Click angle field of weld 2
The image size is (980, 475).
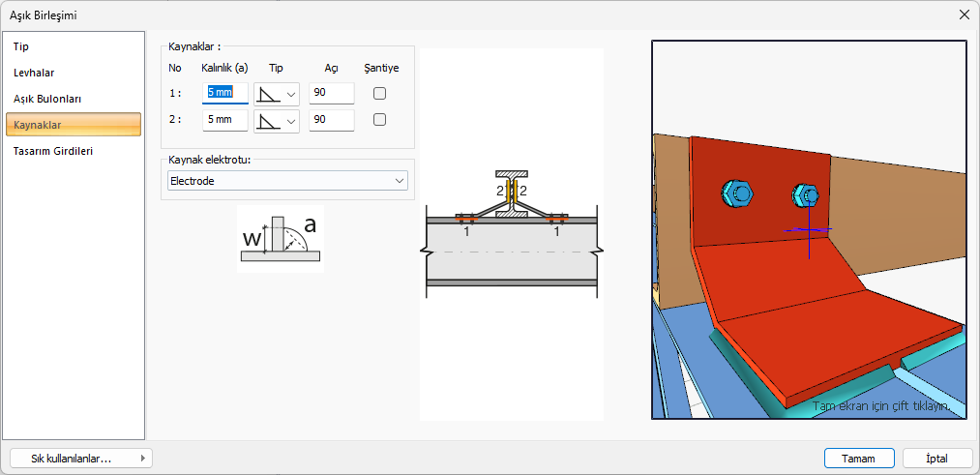[331, 120]
